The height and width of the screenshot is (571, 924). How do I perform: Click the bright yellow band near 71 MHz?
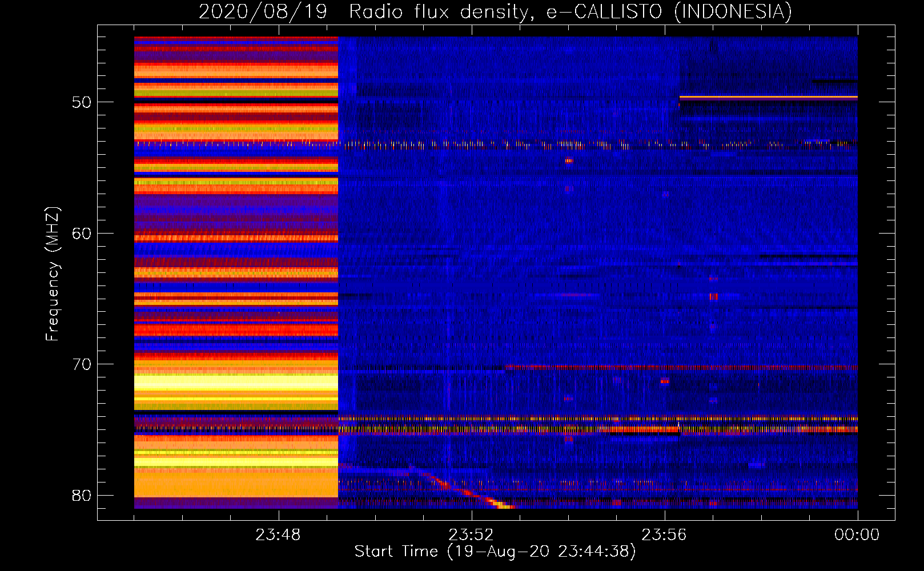pyautogui.click(x=236, y=383)
